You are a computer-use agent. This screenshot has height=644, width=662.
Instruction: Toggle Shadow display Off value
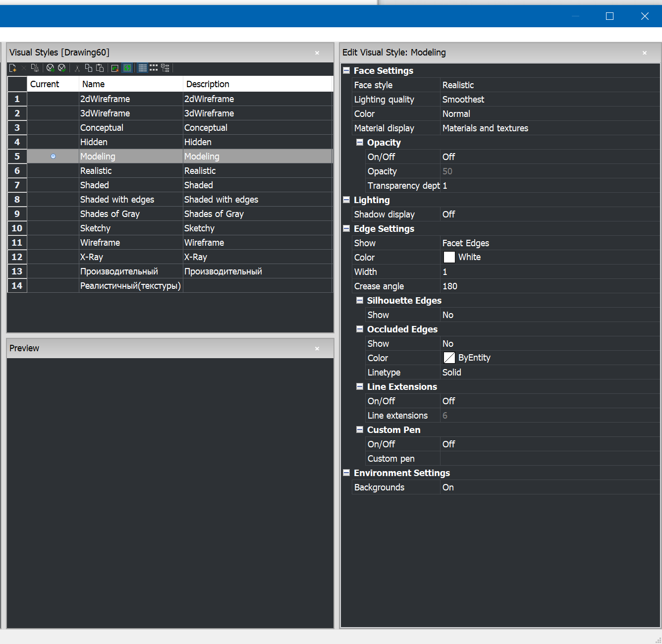448,215
